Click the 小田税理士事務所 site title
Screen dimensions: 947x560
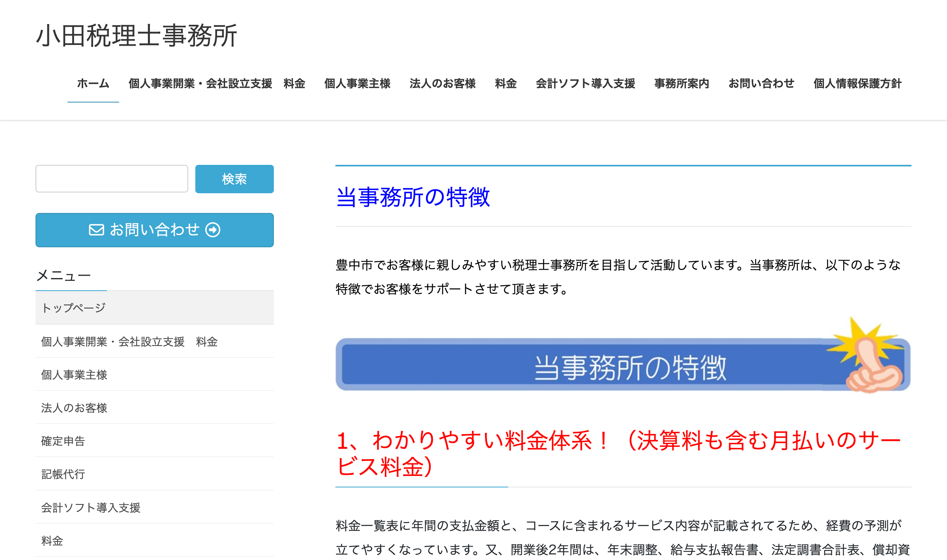coord(137,36)
